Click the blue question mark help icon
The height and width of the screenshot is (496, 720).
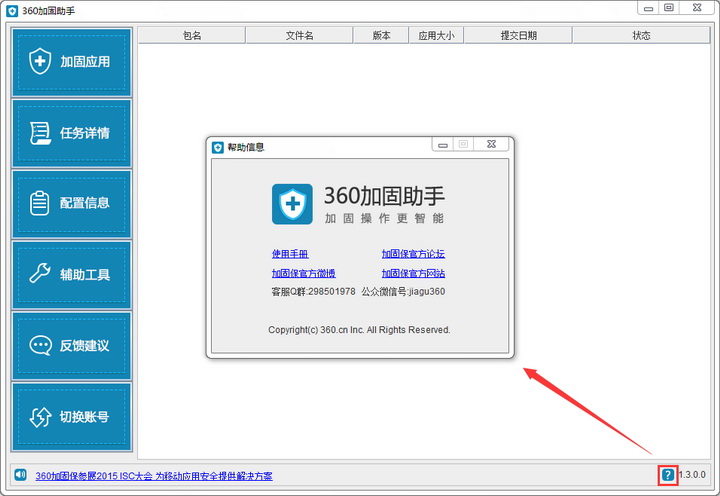[668, 475]
